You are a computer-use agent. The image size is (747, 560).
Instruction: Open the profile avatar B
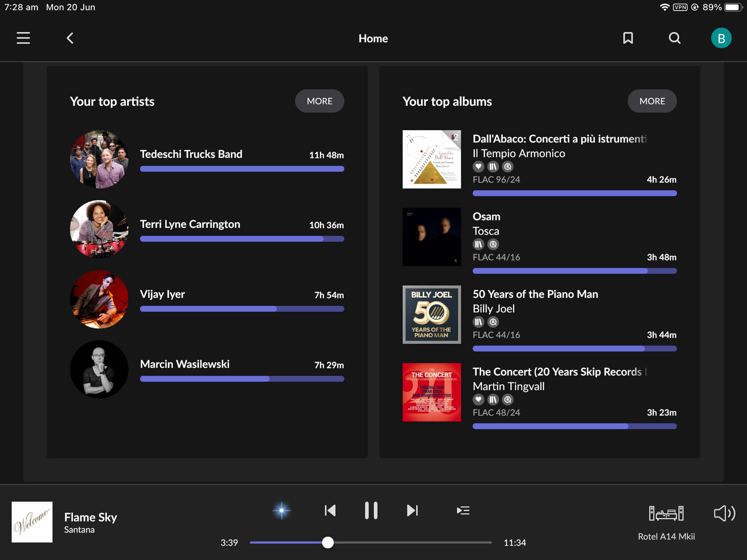[721, 38]
